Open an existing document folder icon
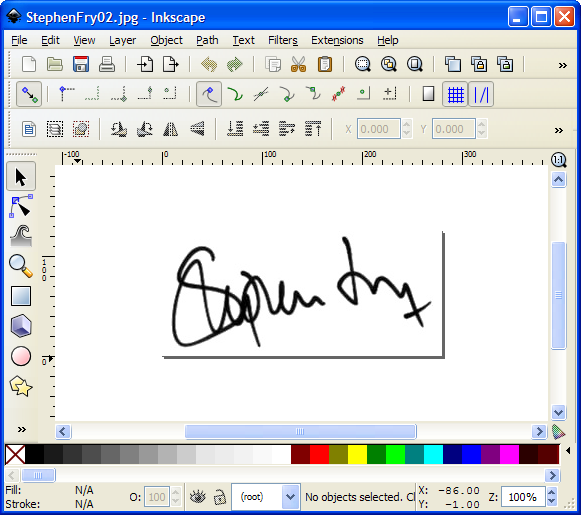Viewport: 581px width, 515px height. click(x=55, y=64)
